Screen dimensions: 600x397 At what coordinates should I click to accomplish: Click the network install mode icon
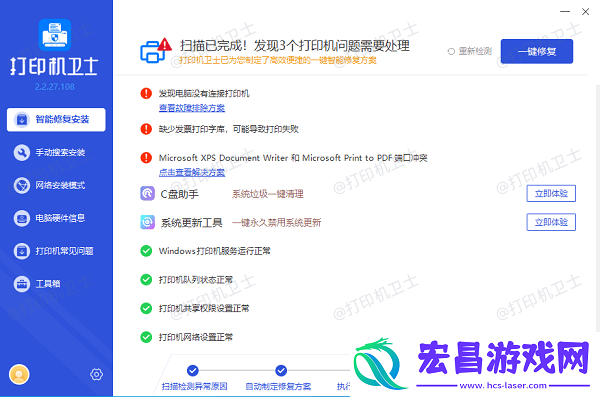pyautogui.click(x=22, y=185)
